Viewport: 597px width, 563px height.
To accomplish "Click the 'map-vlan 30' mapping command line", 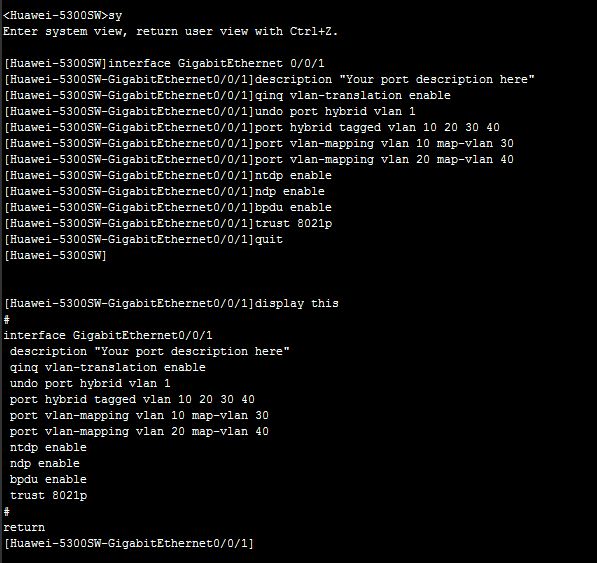I will (384, 144).
